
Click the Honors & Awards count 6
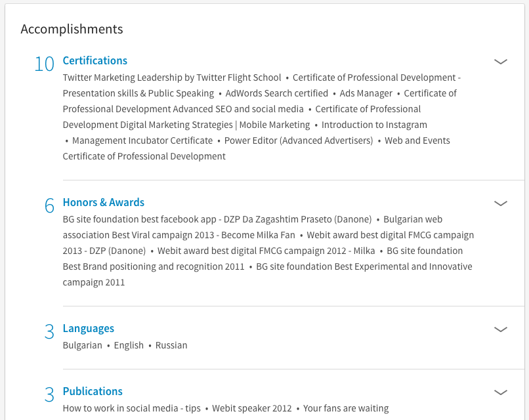point(49,206)
